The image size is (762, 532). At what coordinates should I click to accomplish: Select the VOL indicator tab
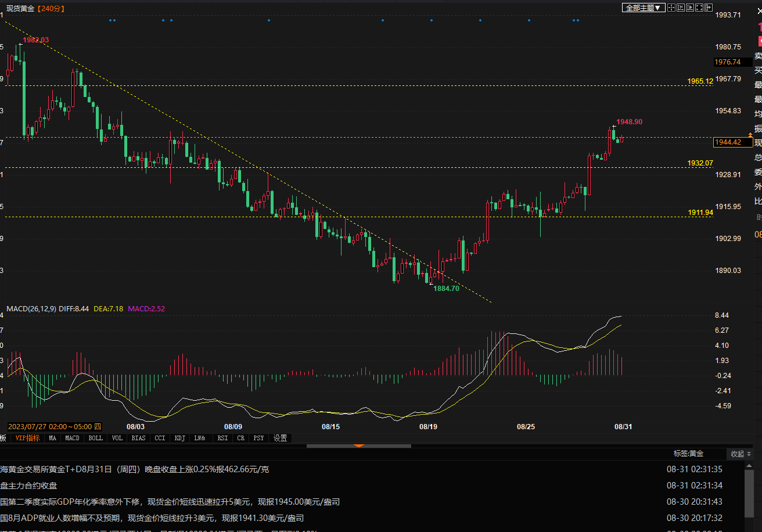pyautogui.click(x=117, y=438)
